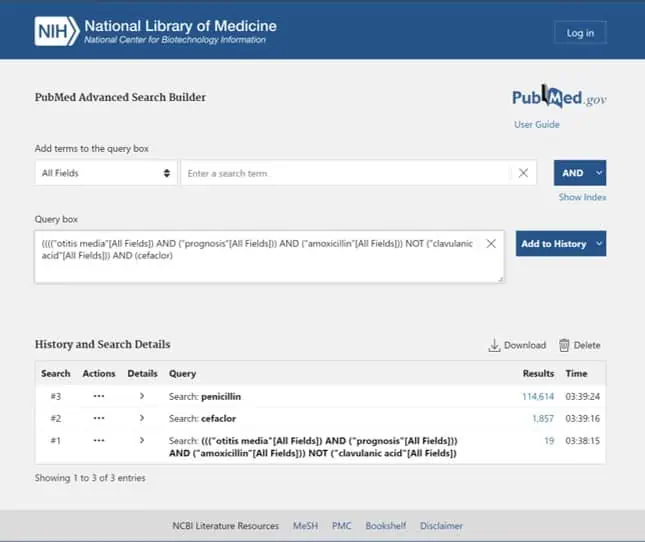Image resolution: width=645 pixels, height=542 pixels.
Task: Click the PubMed.gov logo
Action: click(559, 98)
